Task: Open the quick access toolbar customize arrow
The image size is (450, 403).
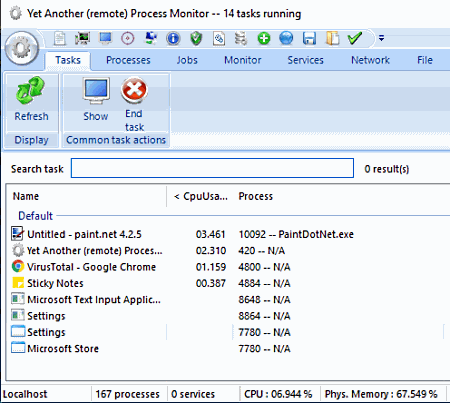Action: (x=381, y=38)
